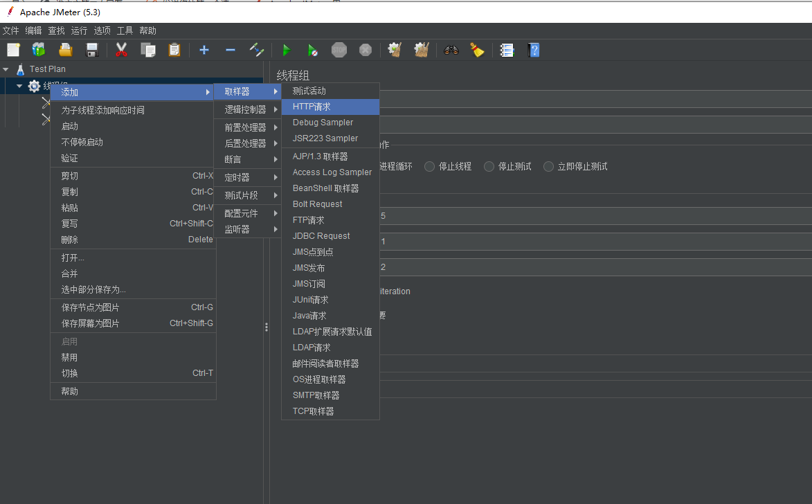The image size is (812, 504).
Task: Select 保存节点为图片 context menu item
Action: coord(133,307)
